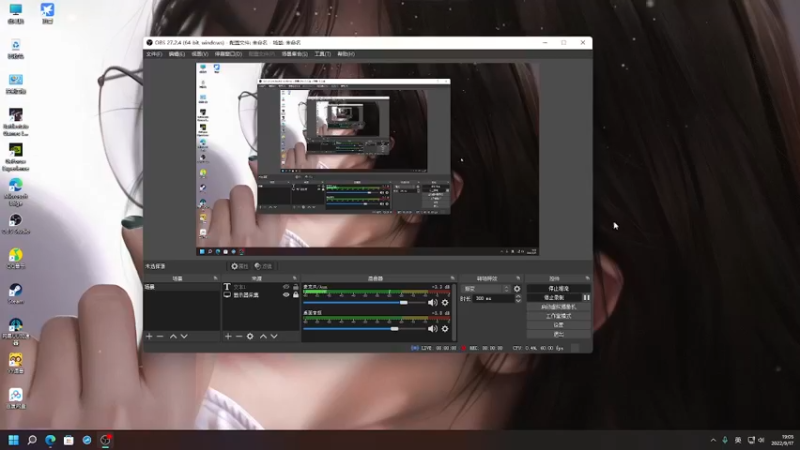
Task: Click the Exit button in Controls panel
Action: (558, 334)
